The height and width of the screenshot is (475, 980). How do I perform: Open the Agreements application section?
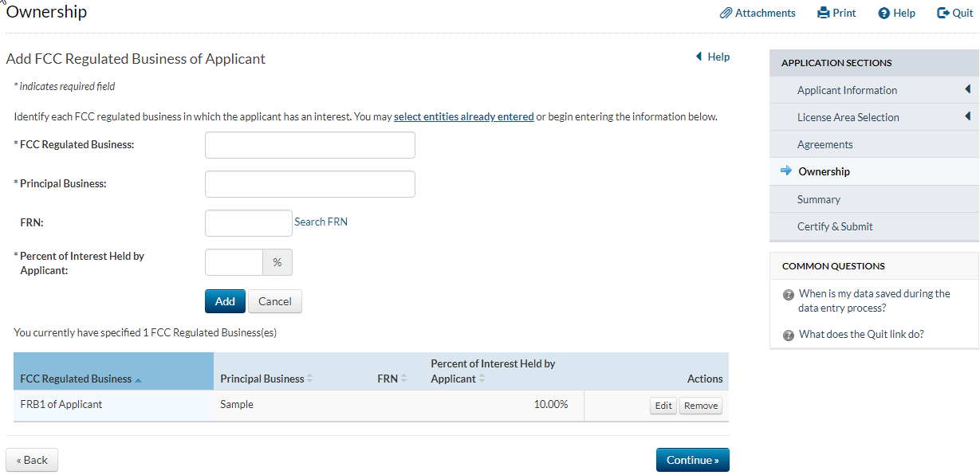click(x=825, y=144)
